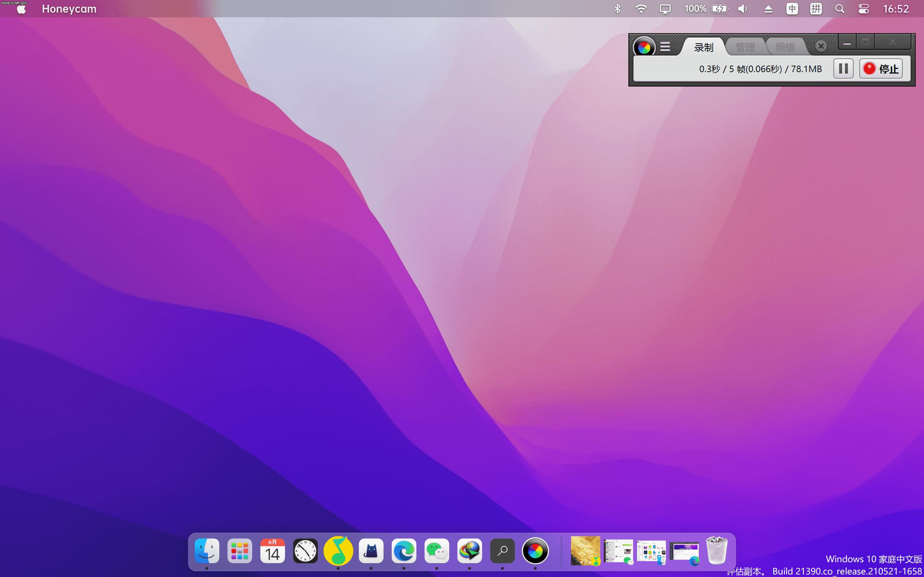Viewport: 924px width, 577px height.
Task: Launch Microsoft Edge from the Dock
Action: 404,551
